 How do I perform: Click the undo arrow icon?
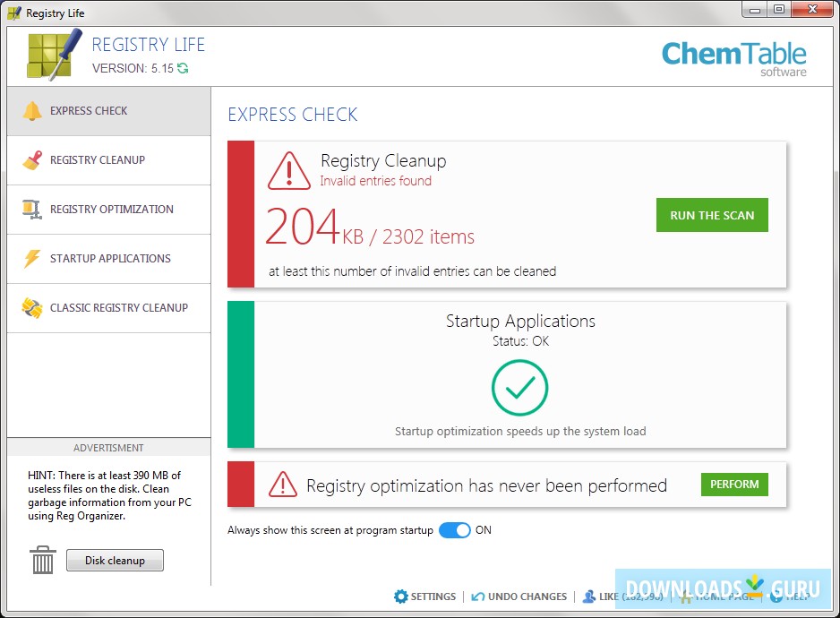tap(478, 597)
